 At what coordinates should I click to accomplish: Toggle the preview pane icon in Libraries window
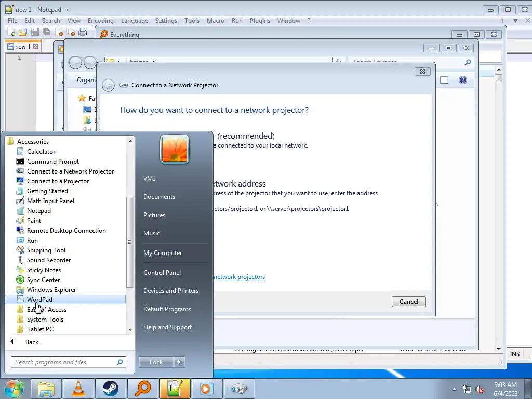pyautogui.click(x=444, y=80)
